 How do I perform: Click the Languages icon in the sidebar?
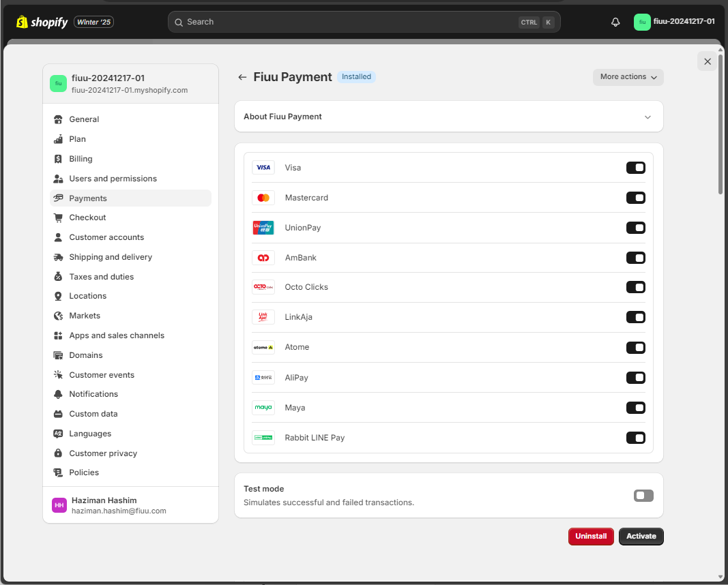(58, 434)
